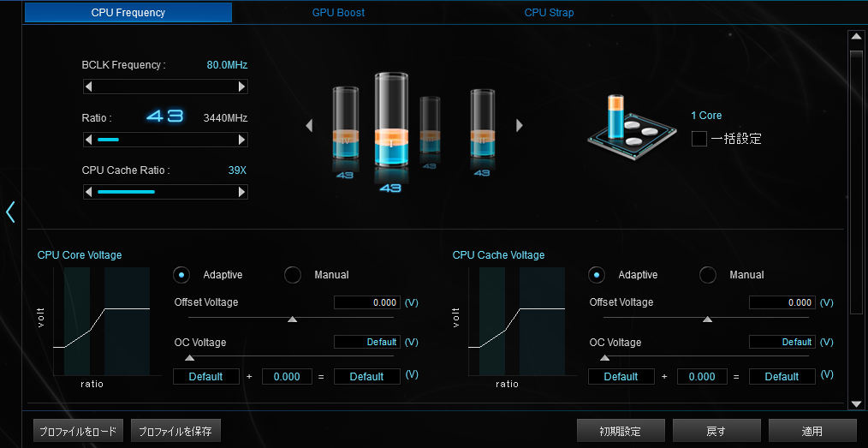The width and height of the screenshot is (868, 448).
Task: Show next core cylinder with right triangle
Action: (x=520, y=126)
